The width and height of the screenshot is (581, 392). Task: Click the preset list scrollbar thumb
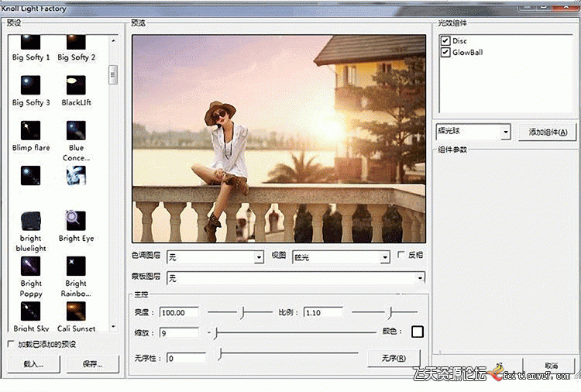tap(113, 75)
